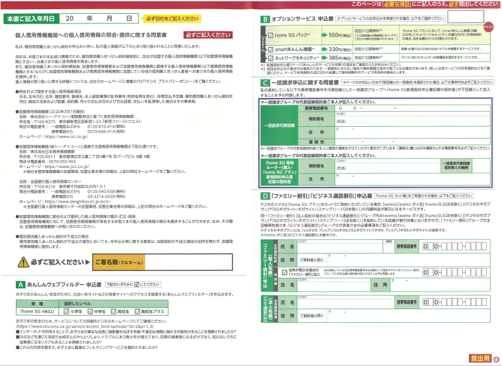Click the 契約者名 field for home 5G 契約者
502x366 pixels.
coord(388,166)
